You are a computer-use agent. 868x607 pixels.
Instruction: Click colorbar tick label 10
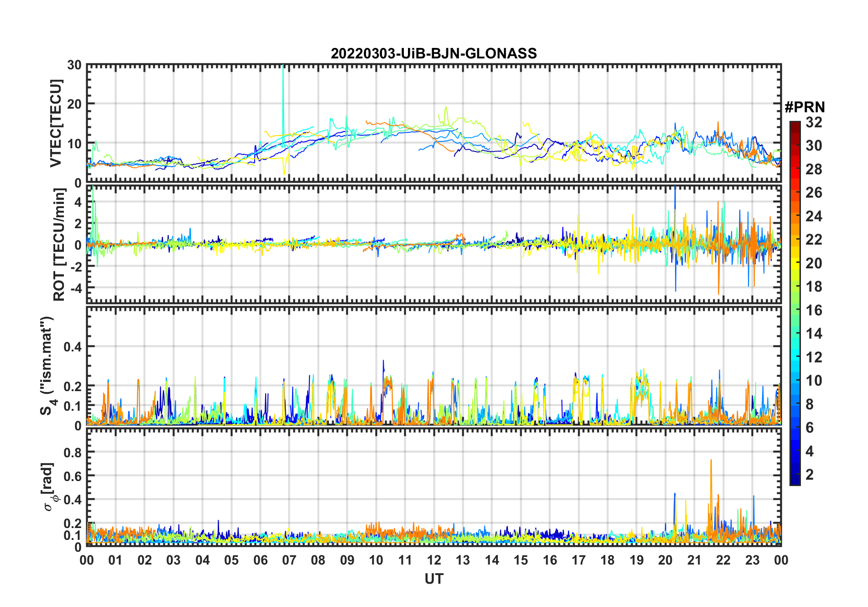coord(814,381)
